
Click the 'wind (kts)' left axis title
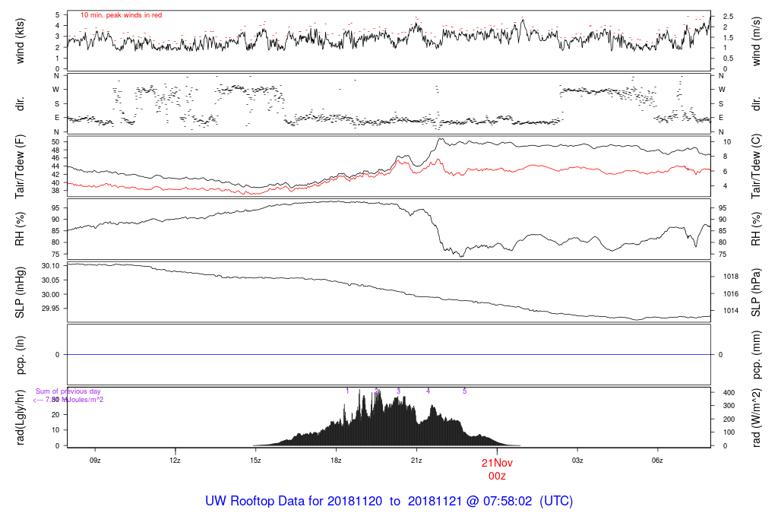tap(20, 41)
